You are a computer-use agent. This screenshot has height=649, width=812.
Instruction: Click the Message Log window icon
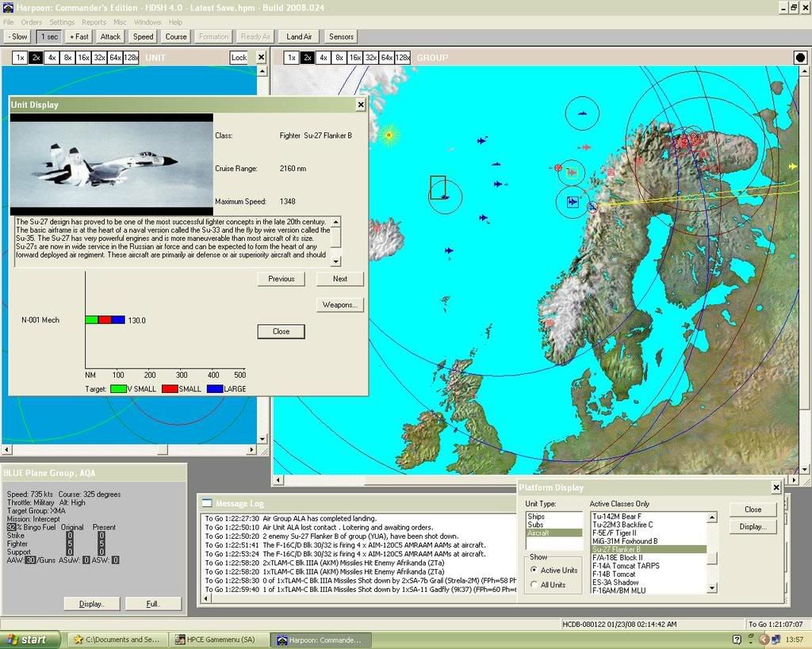(x=207, y=503)
